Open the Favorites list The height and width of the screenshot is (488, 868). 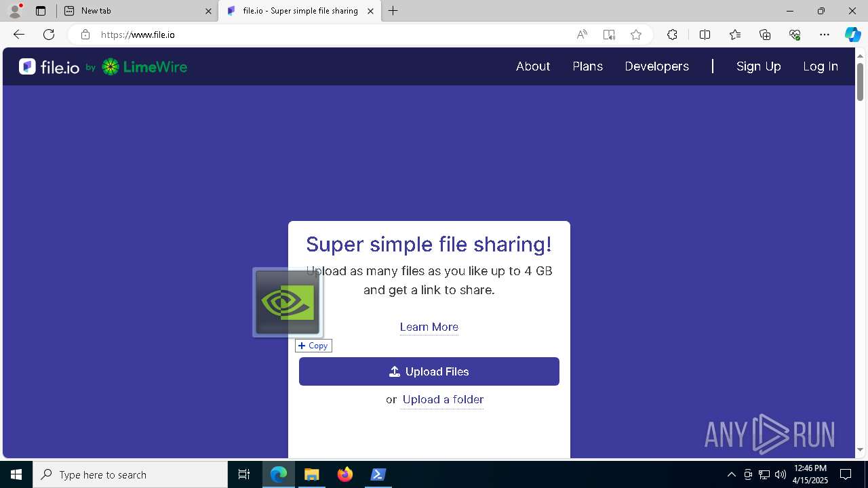point(735,35)
